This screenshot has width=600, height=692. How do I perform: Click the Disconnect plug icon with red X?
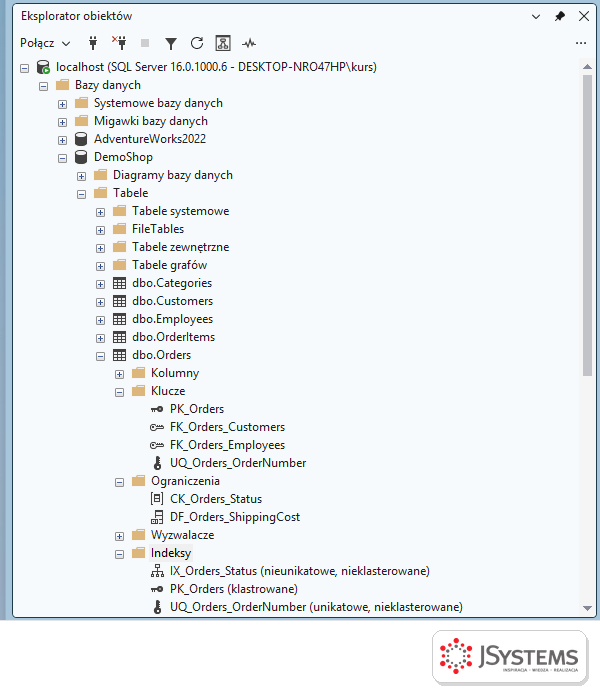pos(119,43)
